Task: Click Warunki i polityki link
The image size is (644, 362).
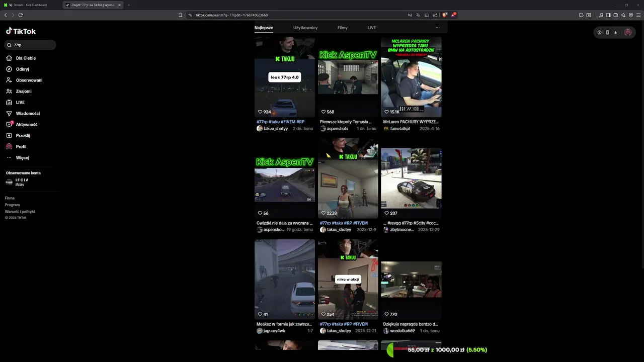Action: coord(20,212)
